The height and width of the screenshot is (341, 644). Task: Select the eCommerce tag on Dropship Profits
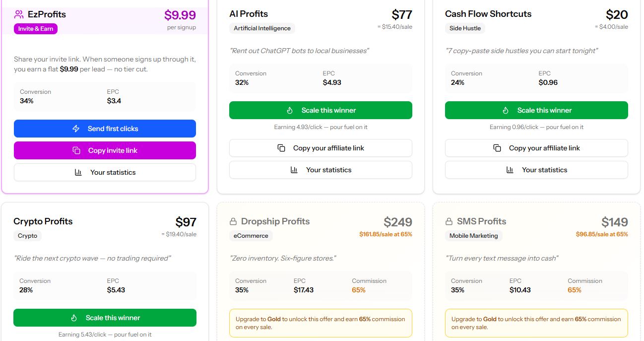[x=251, y=236]
